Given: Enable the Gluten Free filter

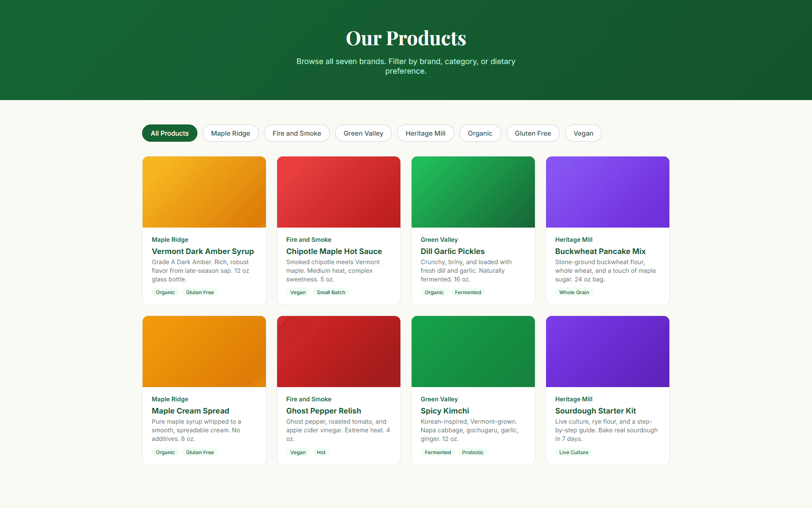Looking at the screenshot, I should tap(532, 133).
